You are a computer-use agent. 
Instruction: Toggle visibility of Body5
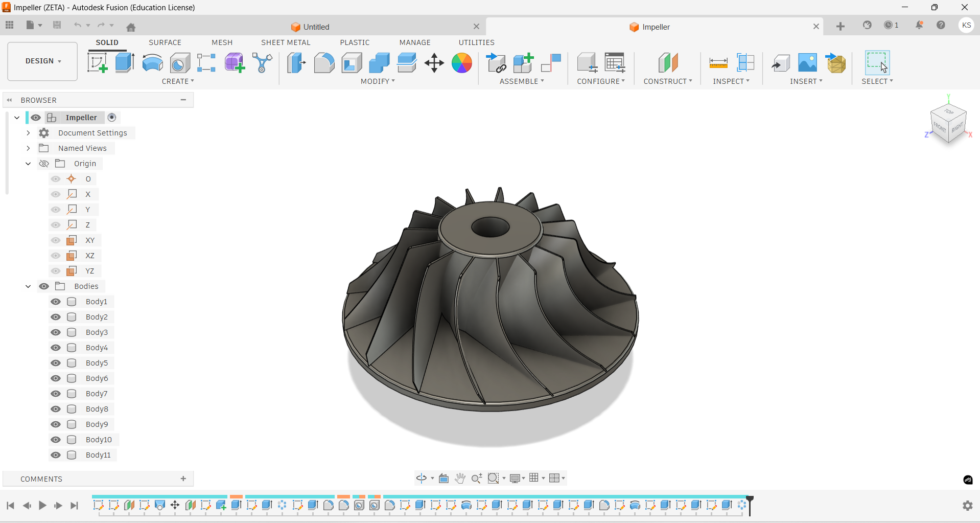tap(56, 363)
